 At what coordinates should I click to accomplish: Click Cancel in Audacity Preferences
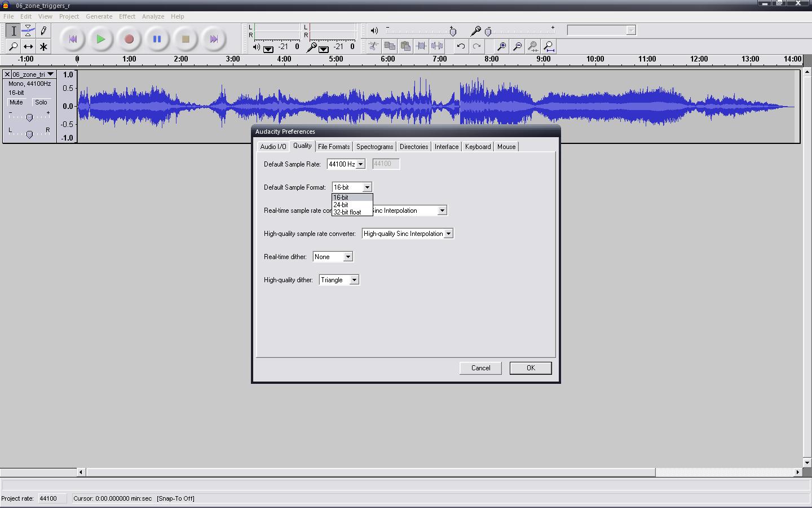click(x=481, y=368)
